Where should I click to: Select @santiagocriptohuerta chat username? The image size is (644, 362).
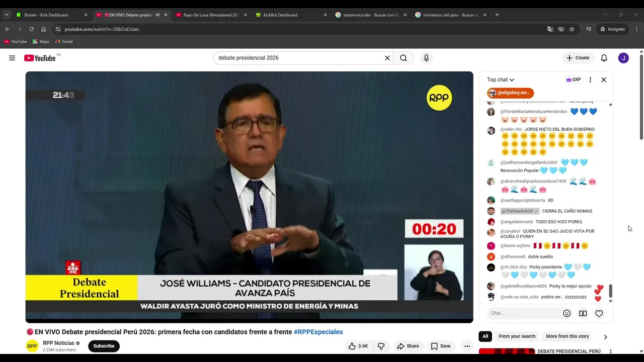pyautogui.click(x=522, y=200)
